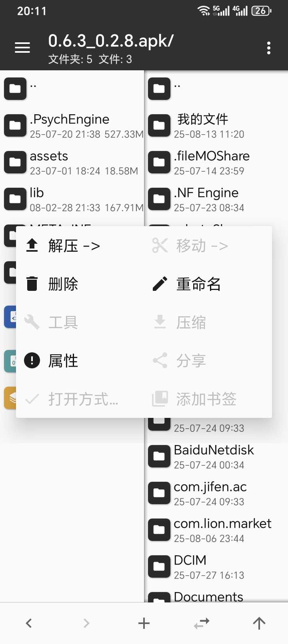Open the DCIM folder

coord(216,566)
